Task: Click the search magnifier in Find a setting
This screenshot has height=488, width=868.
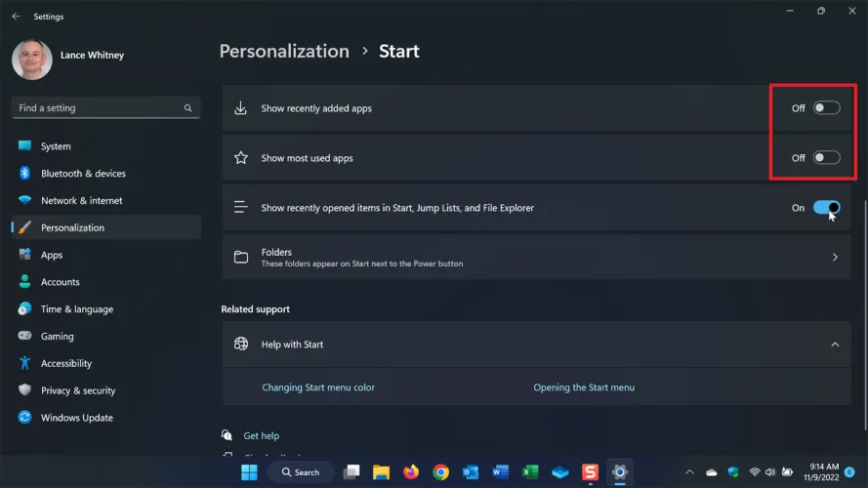Action: coord(188,108)
